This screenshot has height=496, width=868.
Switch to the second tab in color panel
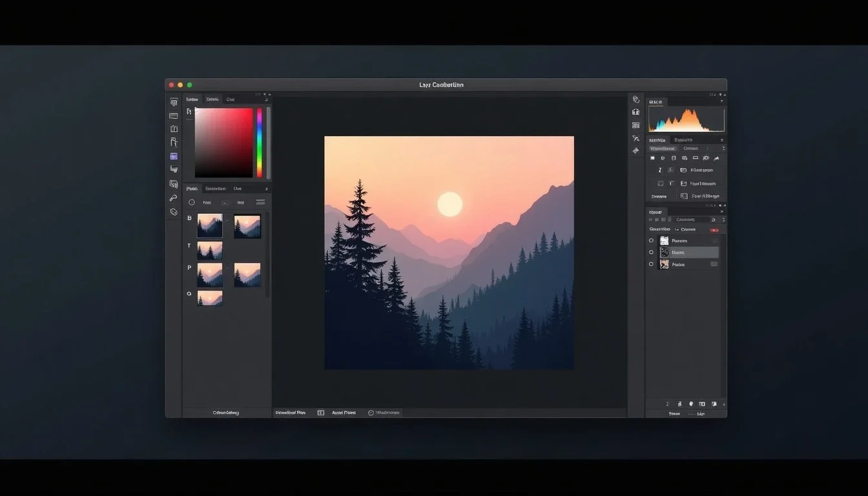(212, 99)
